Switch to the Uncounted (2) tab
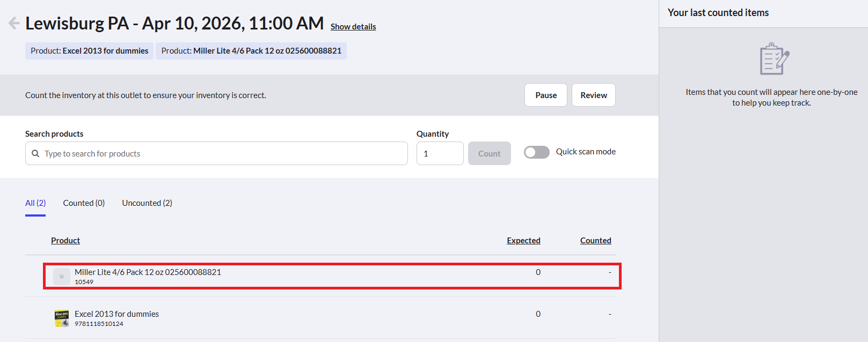The width and height of the screenshot is (868, 342). 147,203
